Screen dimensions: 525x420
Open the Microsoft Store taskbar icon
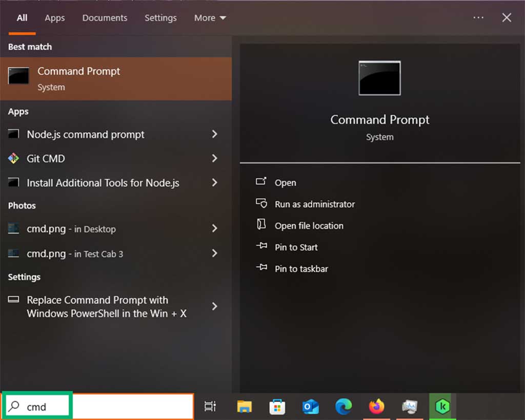[x=277, y=406]
